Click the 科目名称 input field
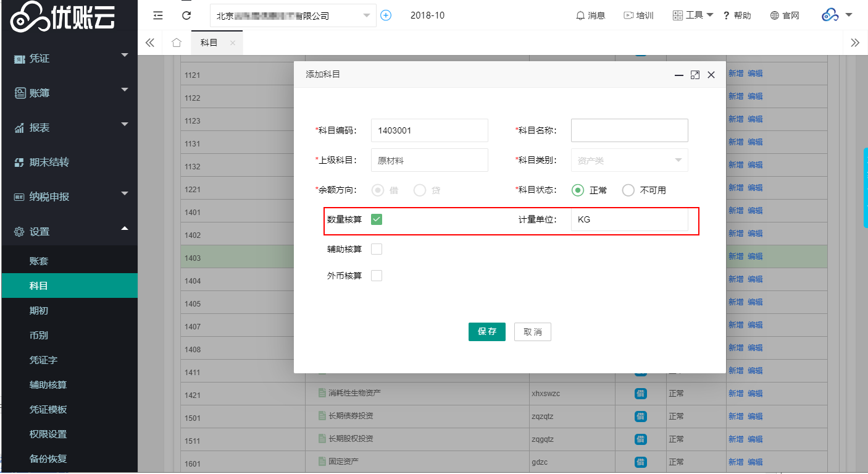The width and height of the screenshot is (868, 474). pos(630,130)
